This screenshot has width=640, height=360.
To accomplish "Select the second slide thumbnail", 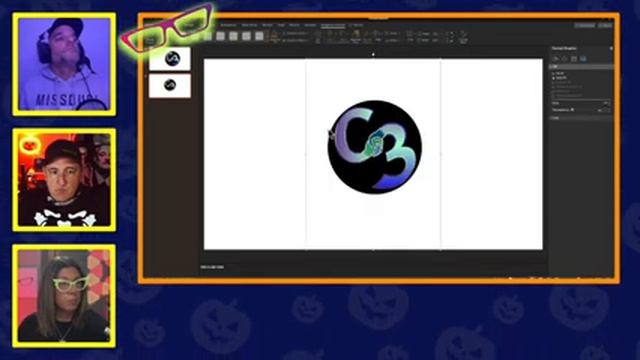I will (x=170, y=86).
